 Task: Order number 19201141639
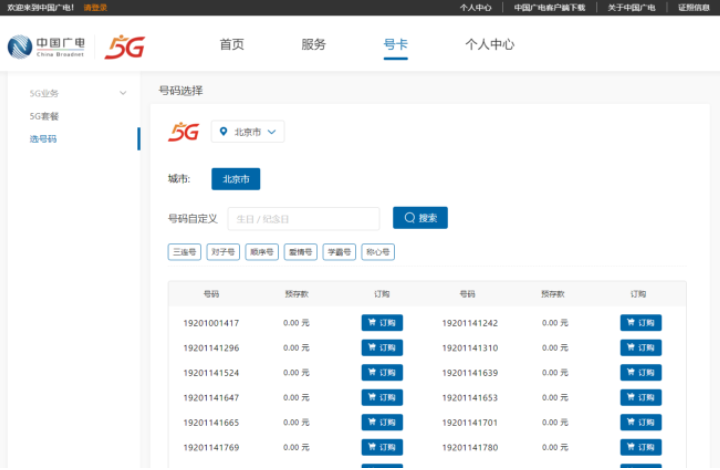(641, 372)
